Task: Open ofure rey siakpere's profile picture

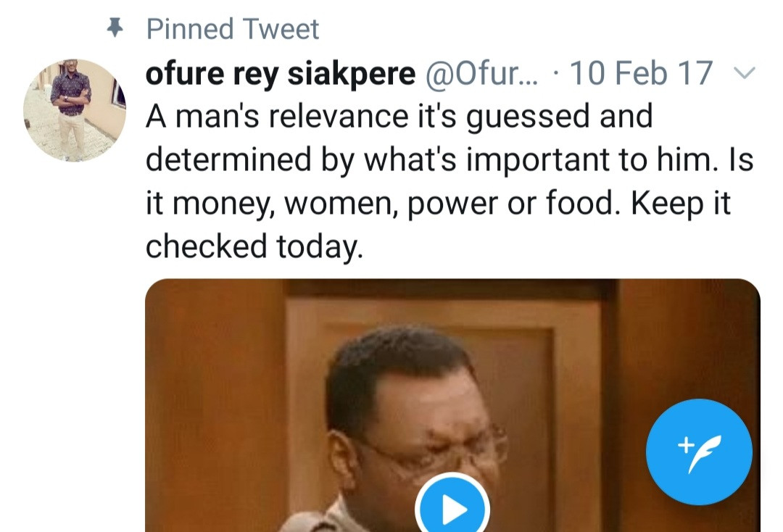Action: 75,110
